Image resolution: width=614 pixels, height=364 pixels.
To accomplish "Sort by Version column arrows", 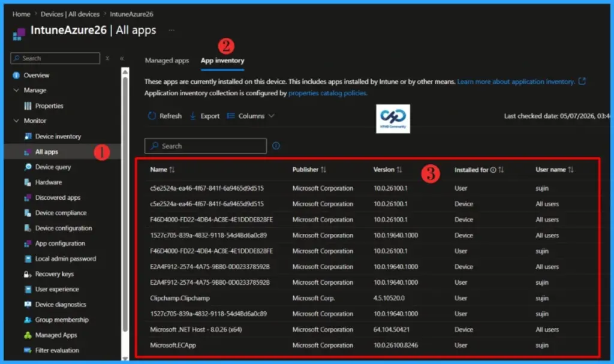I will coord(399,170).
